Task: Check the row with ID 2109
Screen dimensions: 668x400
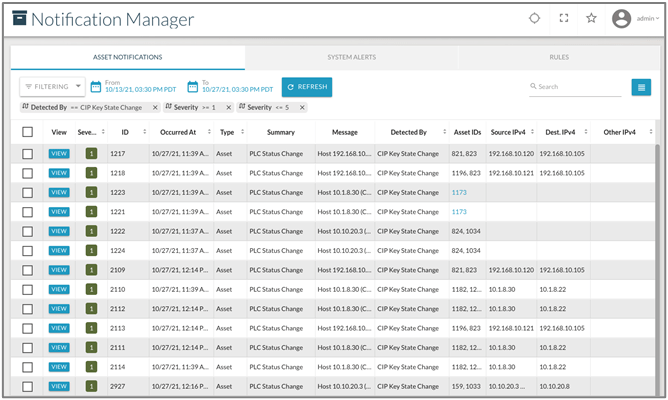Action: point(27,270)
